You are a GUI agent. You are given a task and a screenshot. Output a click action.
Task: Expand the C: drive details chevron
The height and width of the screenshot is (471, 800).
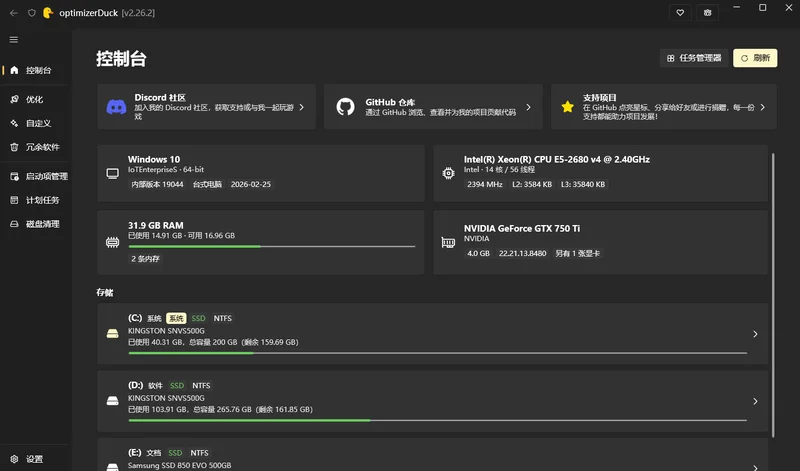(755, 334)
